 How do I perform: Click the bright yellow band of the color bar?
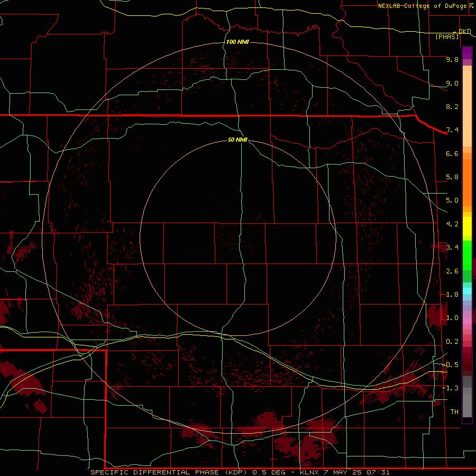[467, 226]
